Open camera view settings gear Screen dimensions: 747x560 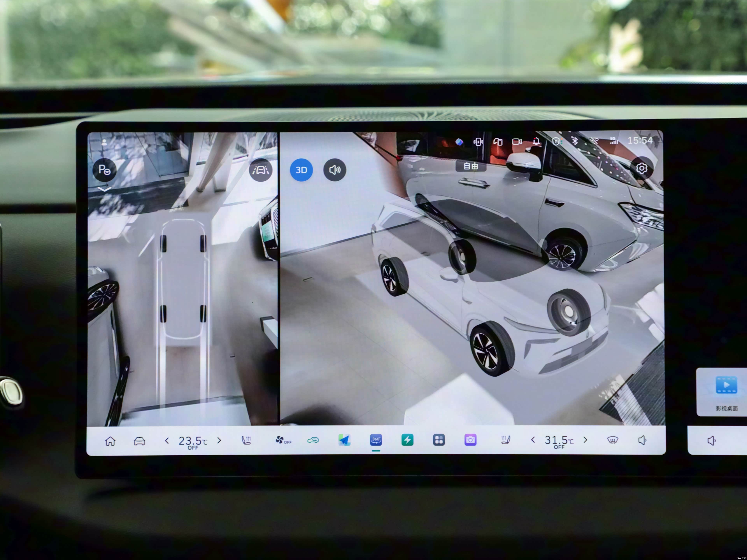[641, 168]
